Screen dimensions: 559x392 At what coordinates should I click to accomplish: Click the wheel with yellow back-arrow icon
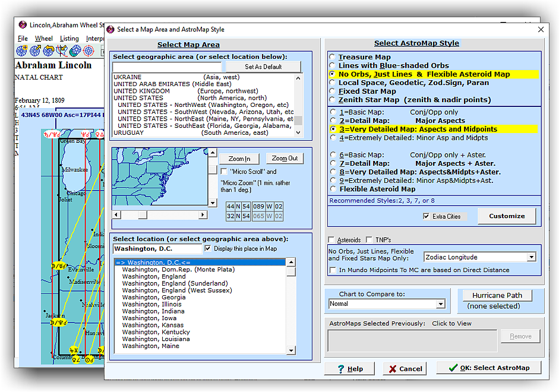(x=49, y=51)
